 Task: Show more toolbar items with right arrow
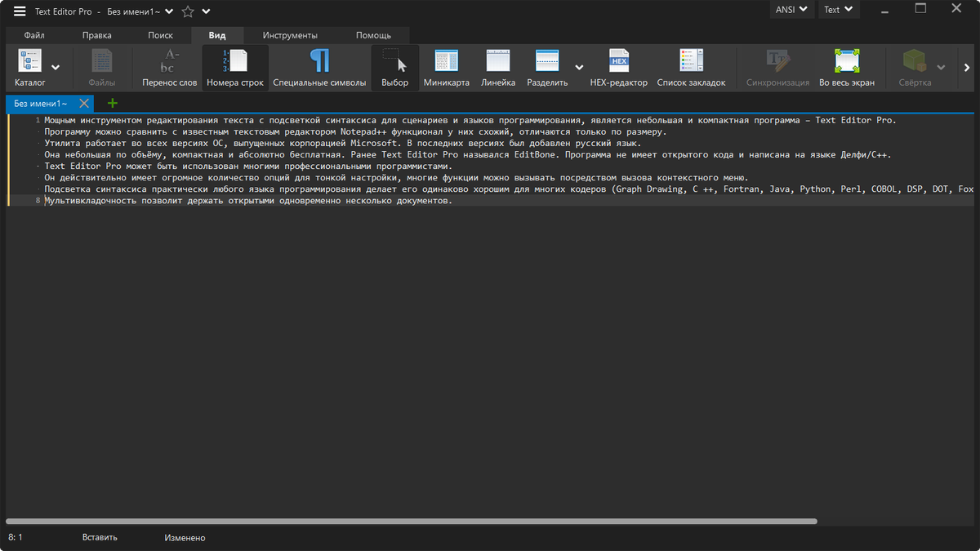point(968,68)
